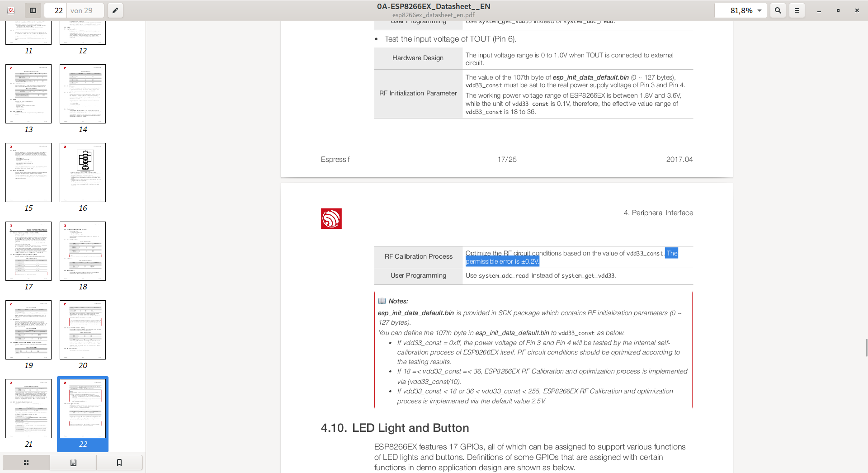Select page 13 thumbnail

pyautogui.click(x=28, y=94)
